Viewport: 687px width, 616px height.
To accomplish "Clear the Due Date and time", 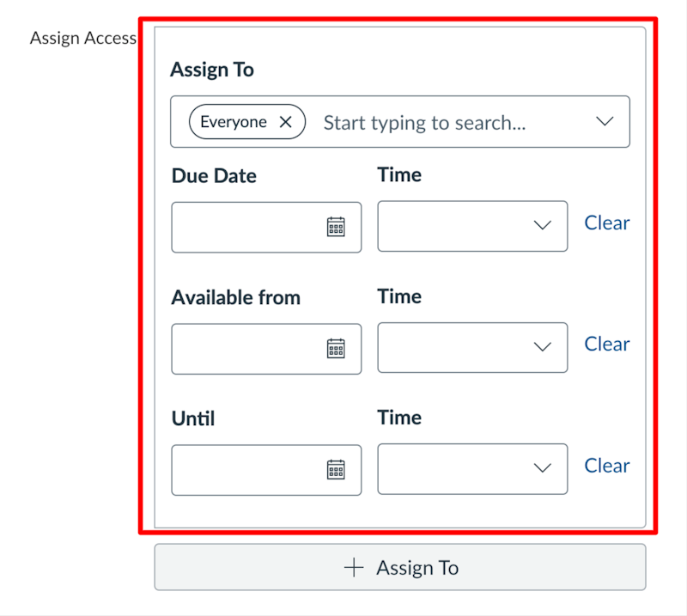I will tap(607, 223).
